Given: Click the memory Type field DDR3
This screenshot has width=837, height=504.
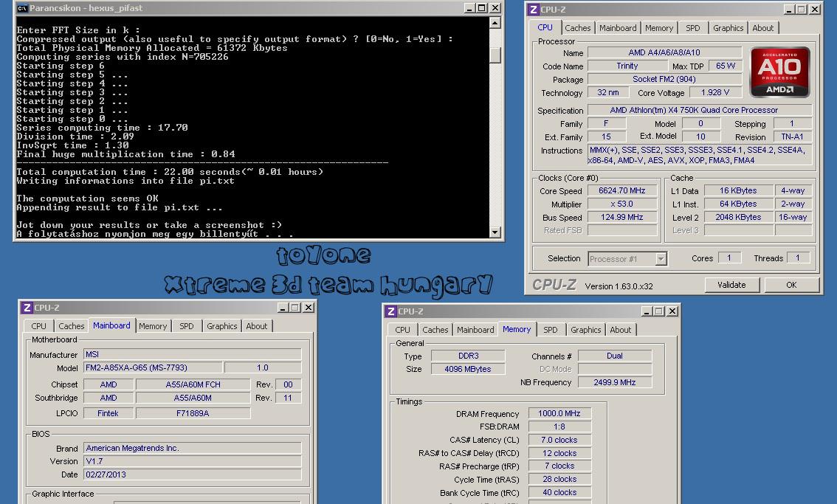Looking at the screenshot, I should [468, 356].
